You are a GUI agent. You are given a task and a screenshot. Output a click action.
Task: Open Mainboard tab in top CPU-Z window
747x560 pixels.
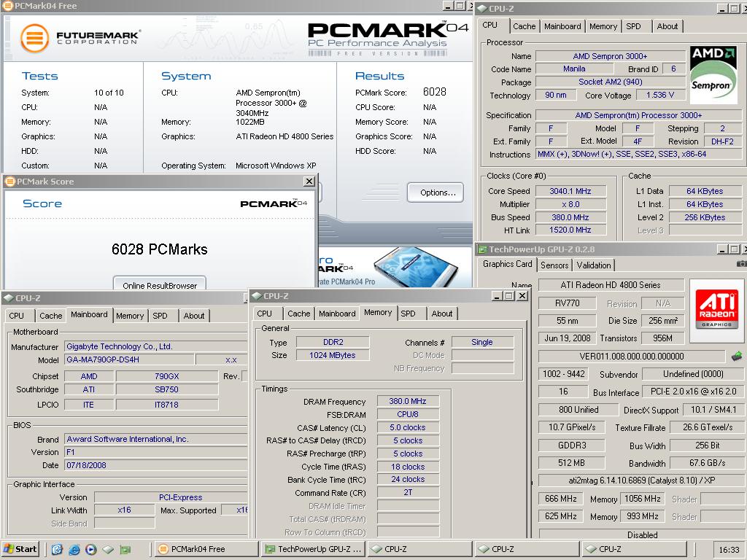click(x=562, y=26)
